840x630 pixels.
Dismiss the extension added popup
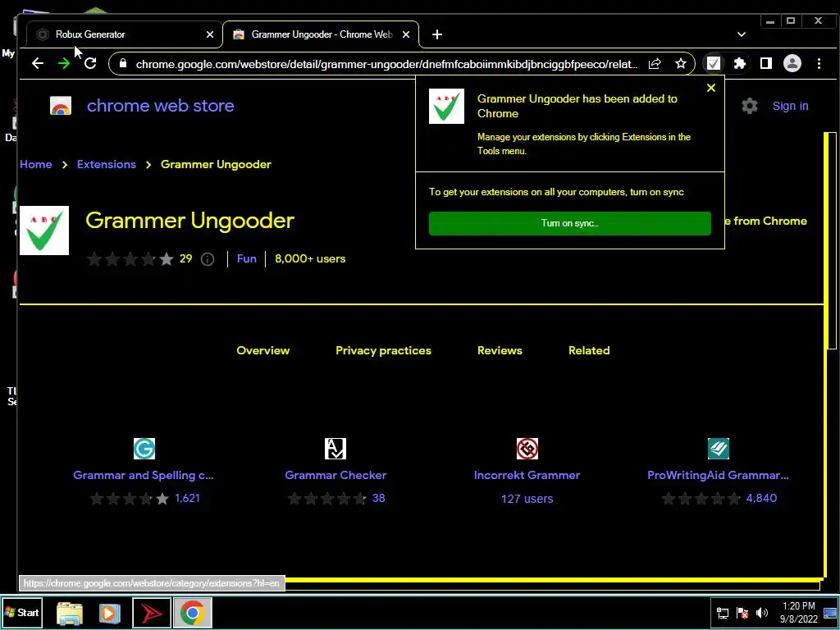pyautogui.click(x=711, y=88)
